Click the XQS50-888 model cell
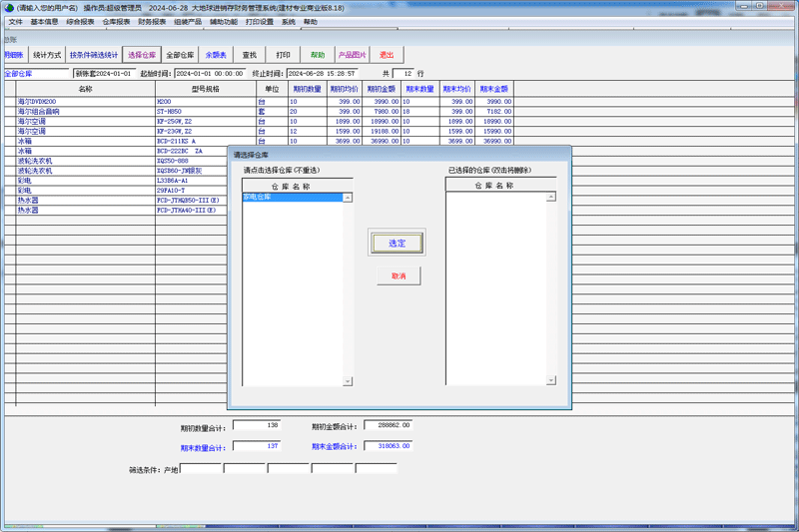 click(x=192, y=161)
